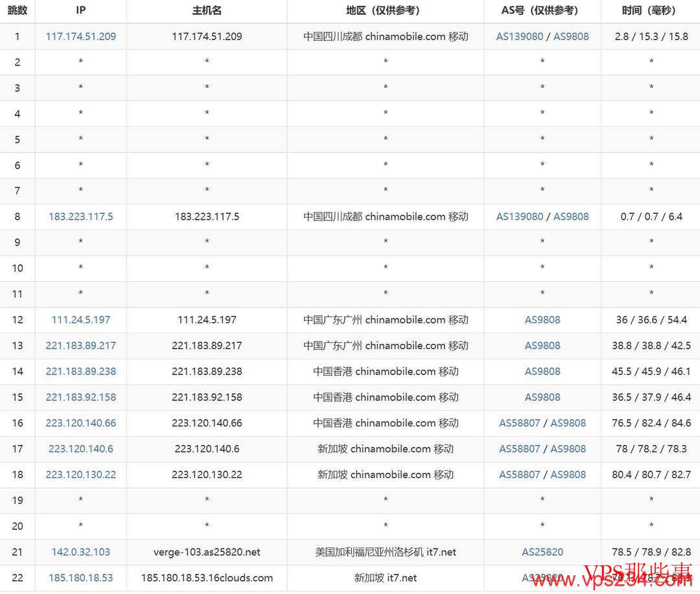
Task: Select the time value 36 / 36.6 / 54.4
Action: pos(651,320)
